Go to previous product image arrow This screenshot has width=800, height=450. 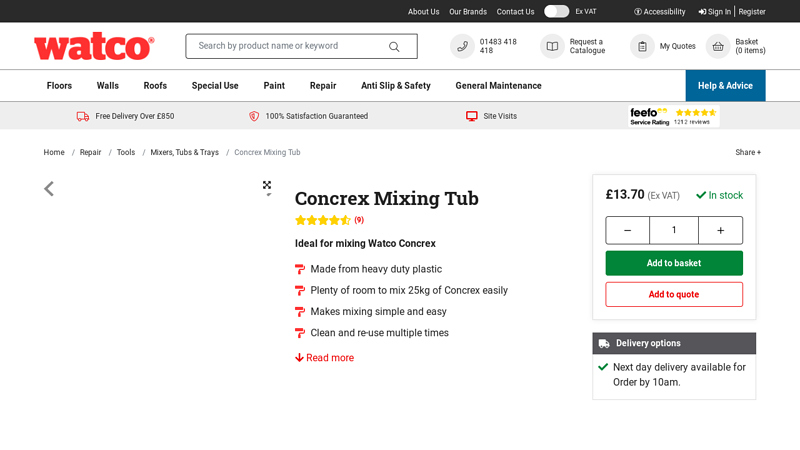point(49,189)
